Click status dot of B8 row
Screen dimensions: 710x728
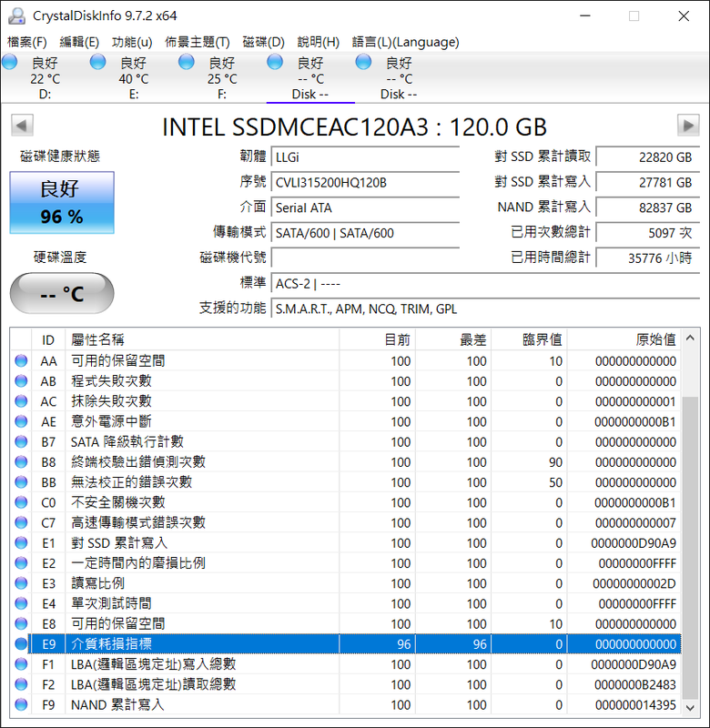[x=21, y=461]
